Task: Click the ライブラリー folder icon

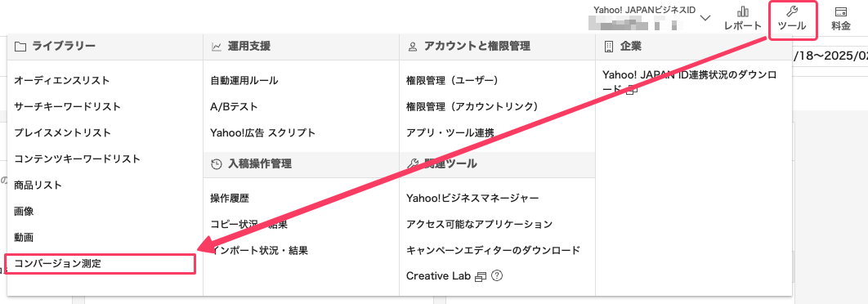Action: [x=20, y=47]
